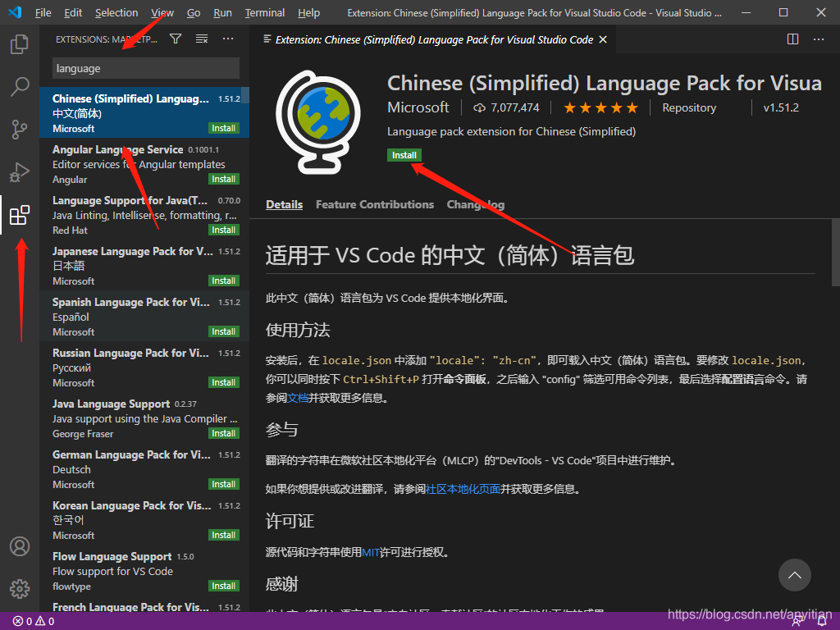Open the notifications bell in status bar
840x630 pixels.
click(x=821, y=622)
